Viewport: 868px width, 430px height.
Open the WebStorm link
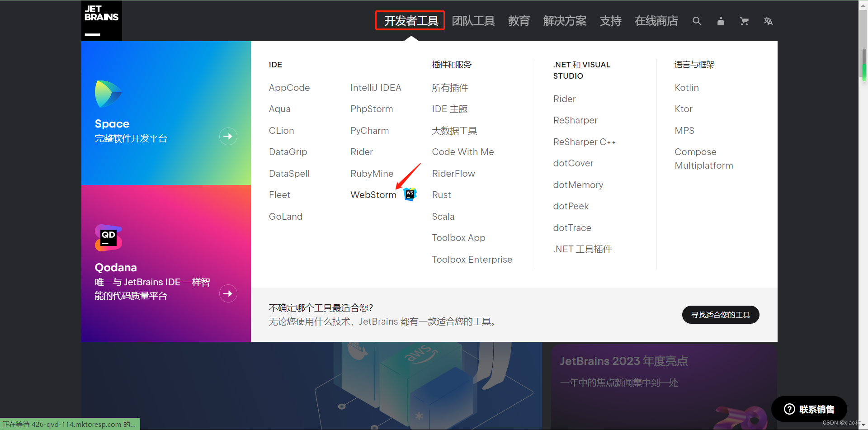(373, 195)
